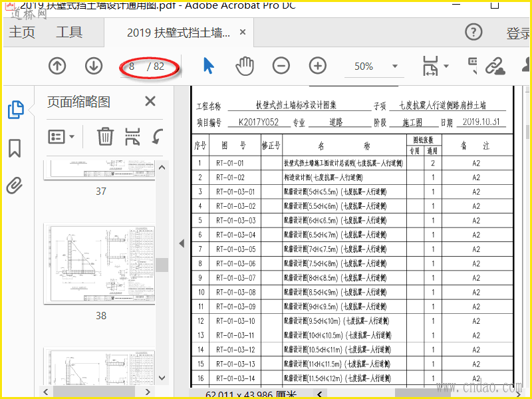Image resolution: width=532 pixels, height=399 pixels.
Task: Activate the hand pan tool
Action: coord(245,66)
